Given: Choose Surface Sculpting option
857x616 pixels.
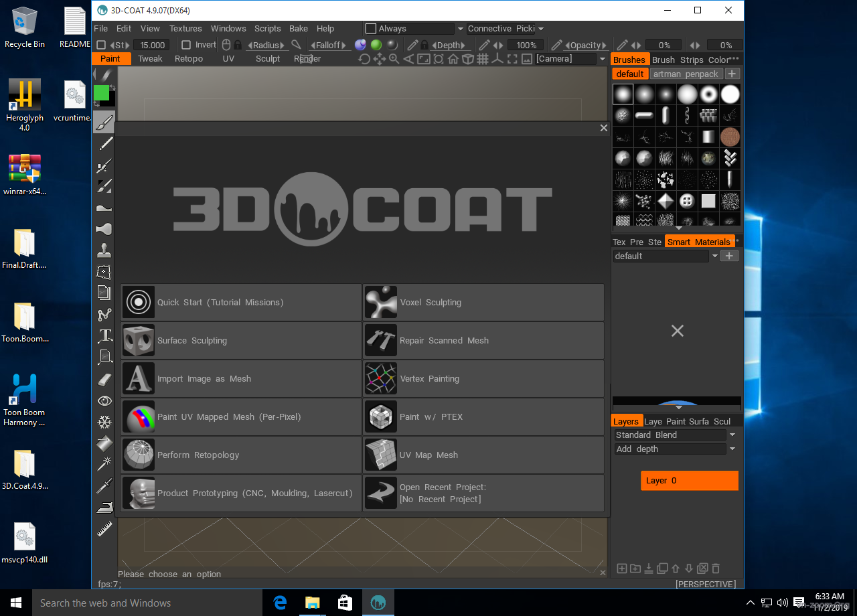Looking at the screenshot, I should pos(241,341).
